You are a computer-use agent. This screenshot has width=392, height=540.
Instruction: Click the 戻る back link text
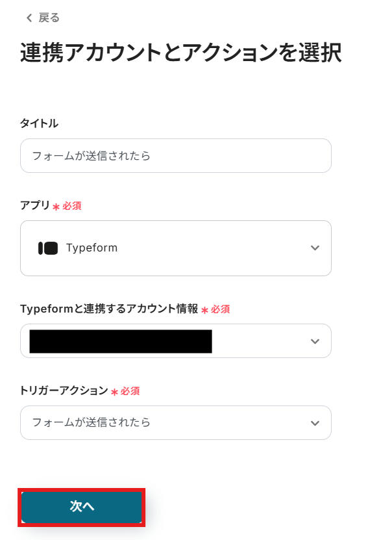(x=49, y=18)
